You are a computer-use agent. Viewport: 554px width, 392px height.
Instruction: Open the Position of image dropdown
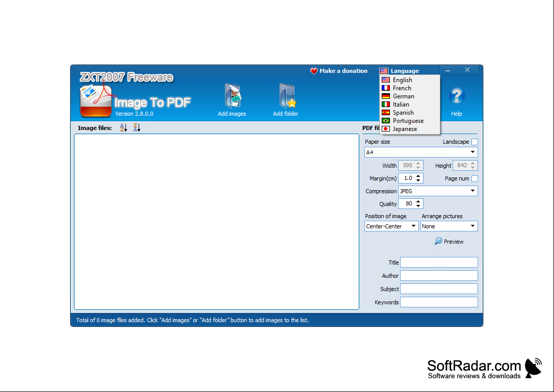(x=391, y=226)
